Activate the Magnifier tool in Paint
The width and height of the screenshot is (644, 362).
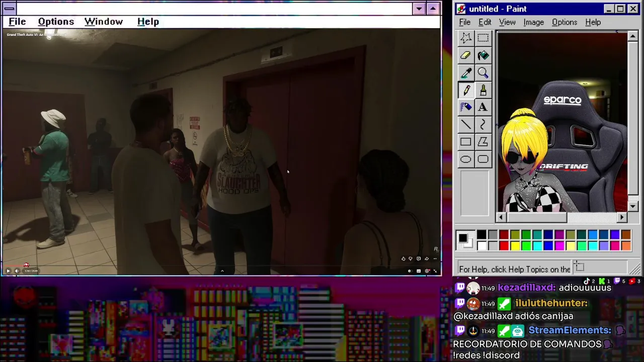(483, 73)
